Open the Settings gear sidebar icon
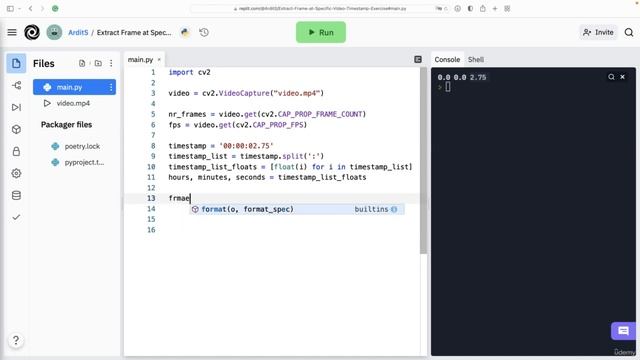 (x=16, y=173)
